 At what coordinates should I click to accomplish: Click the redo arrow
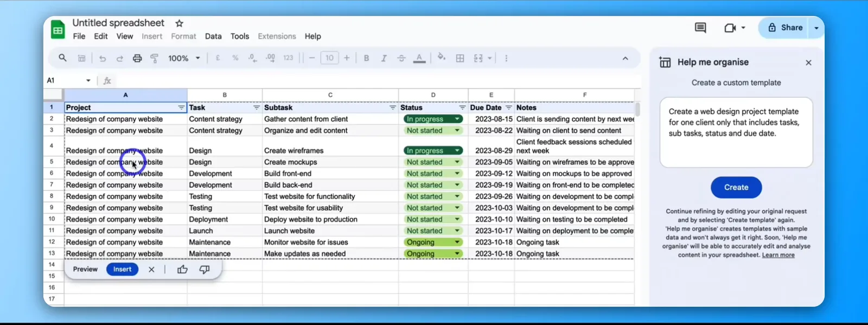[x=120, y=58]
